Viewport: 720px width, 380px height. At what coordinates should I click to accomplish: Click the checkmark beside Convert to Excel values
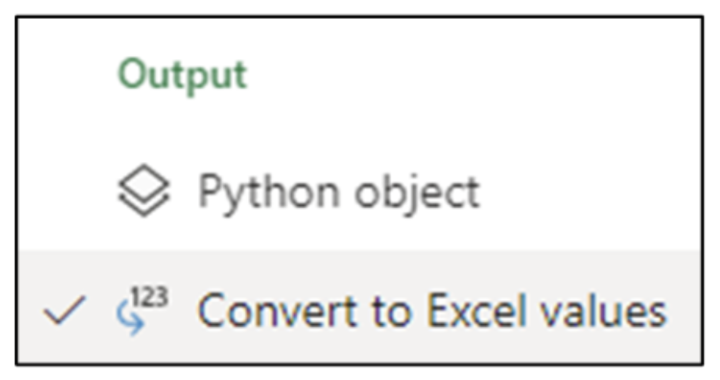point(64,310)
